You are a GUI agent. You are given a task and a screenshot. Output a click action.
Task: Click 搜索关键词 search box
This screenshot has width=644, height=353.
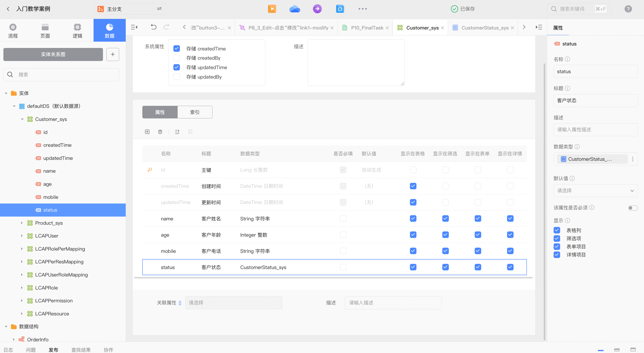coord(579,9)
